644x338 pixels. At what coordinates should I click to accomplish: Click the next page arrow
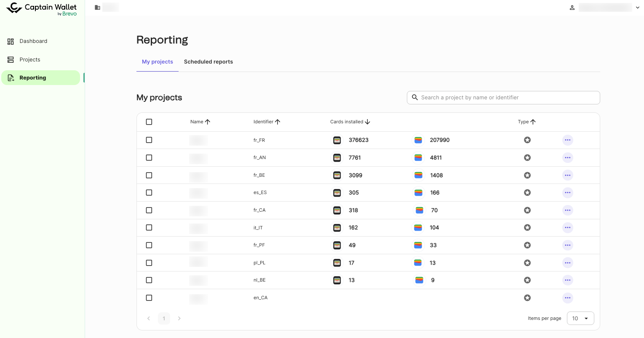179,319
